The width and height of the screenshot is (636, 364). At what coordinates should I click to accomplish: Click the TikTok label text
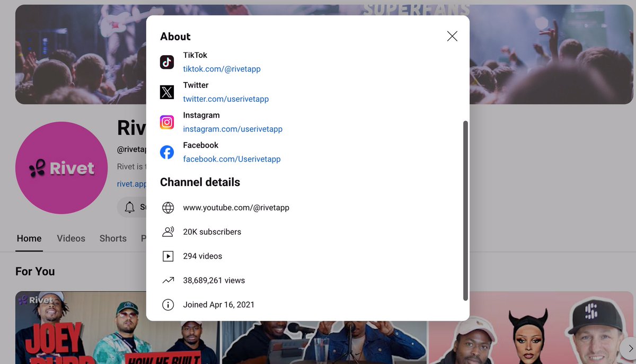[195, 55]
